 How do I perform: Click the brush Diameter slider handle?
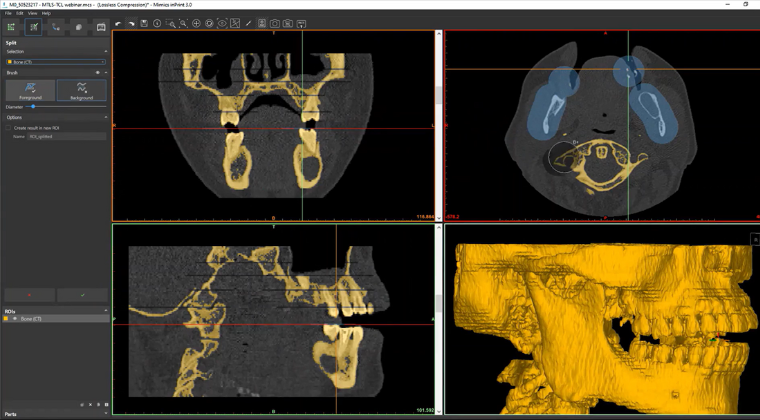pos(33,107)
